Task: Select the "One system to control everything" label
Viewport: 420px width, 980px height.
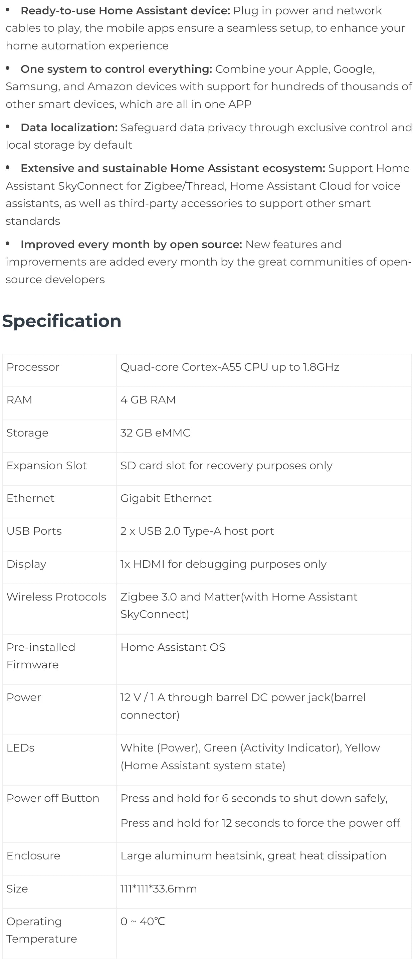Action: (116, 69)
